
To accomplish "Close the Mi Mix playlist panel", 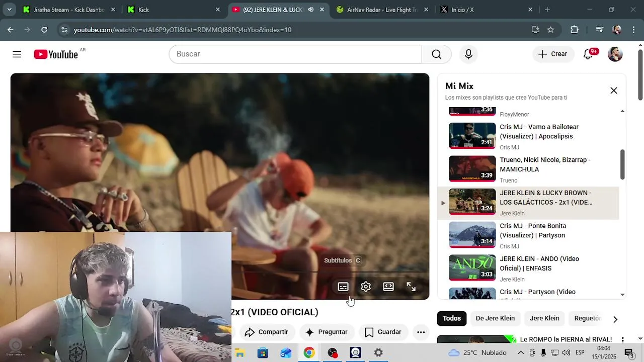I will pyautogui.click(x=614, y=90).
